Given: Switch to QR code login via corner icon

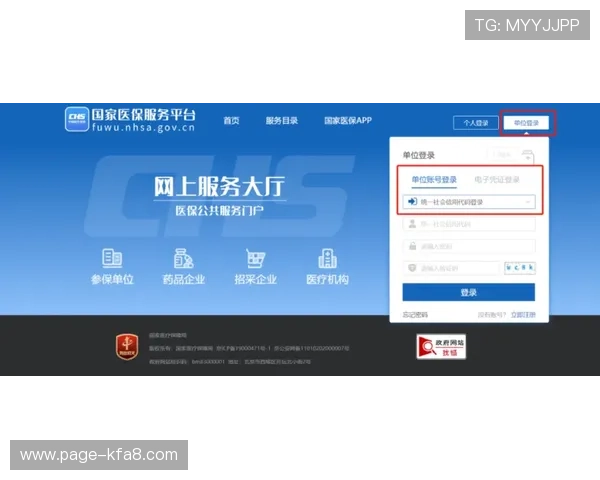Looking at the screenshot, I should click(x=528, y=156).
